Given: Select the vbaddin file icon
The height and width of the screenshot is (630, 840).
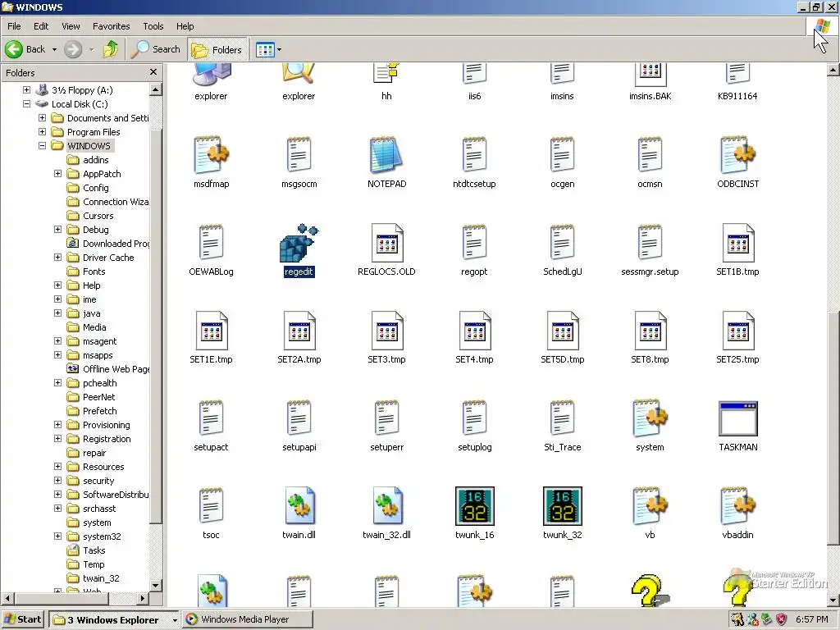Looking at the screenshot, I should [x=737, y=505].
